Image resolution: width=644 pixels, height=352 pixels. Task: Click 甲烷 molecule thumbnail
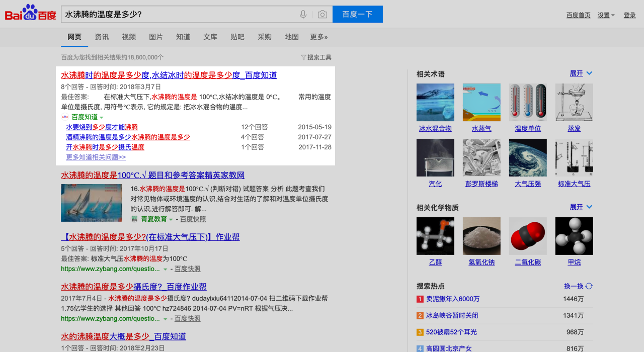(574, 236)
